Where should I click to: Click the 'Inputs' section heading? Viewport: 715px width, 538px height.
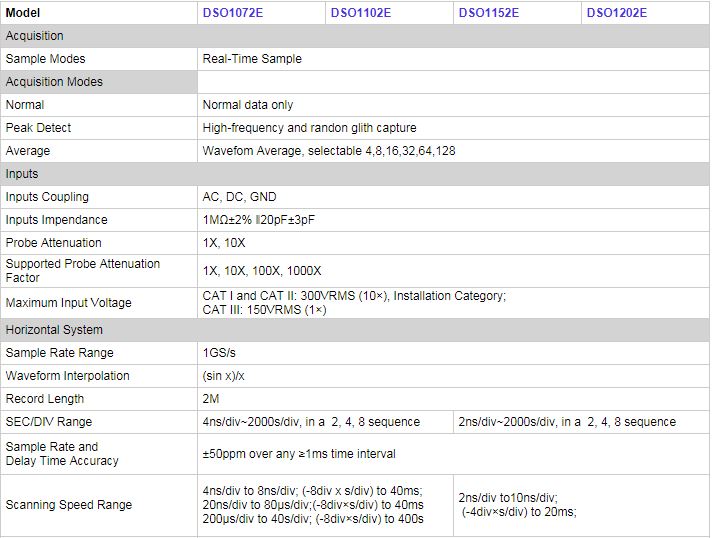pos(22,174)
